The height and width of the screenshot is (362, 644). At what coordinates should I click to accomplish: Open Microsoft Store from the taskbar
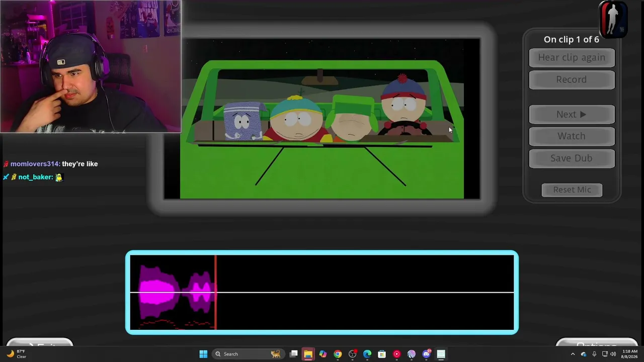click(x=382, y=354)
